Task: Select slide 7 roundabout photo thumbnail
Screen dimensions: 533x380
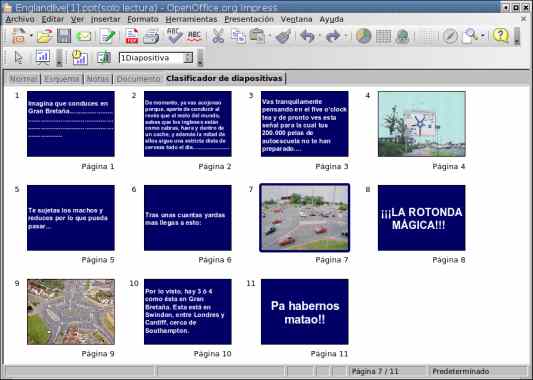Action: [x=305, y=218]
